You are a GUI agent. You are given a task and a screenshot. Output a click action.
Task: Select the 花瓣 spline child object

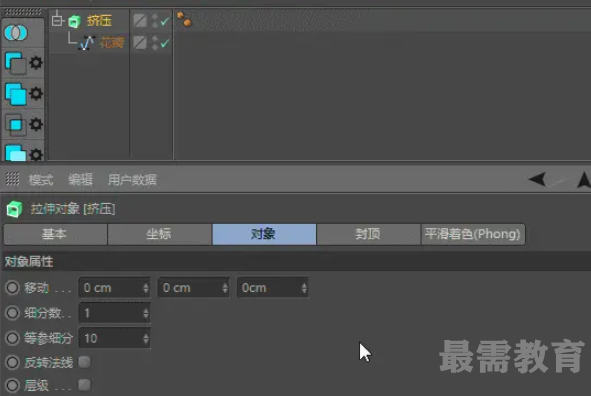pos(112,42)
